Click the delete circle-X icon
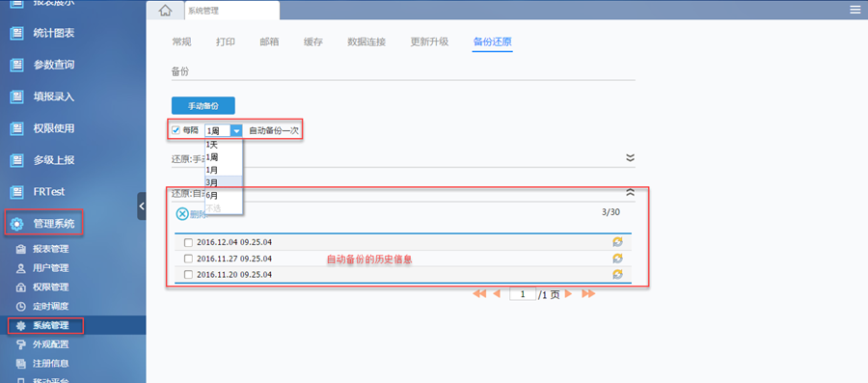Viewport: 868px width, 383px height. (x=182, y=214)
